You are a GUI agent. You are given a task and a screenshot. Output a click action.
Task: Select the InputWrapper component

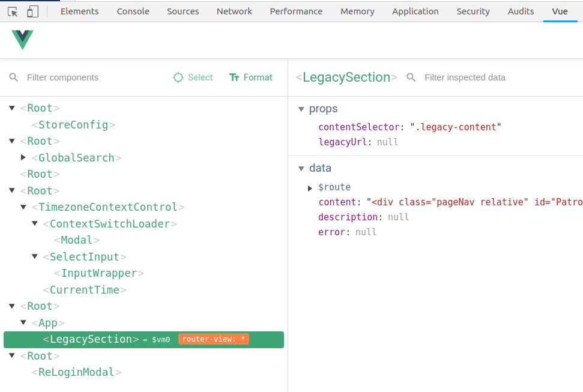pos(99,273)
